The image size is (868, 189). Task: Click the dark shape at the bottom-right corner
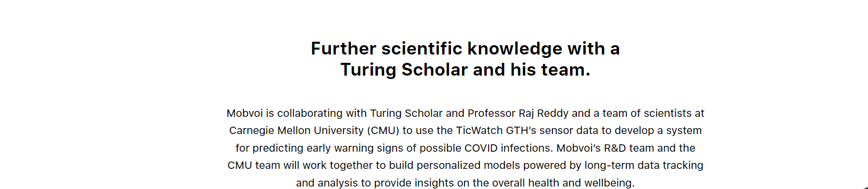tap(865, 188)
